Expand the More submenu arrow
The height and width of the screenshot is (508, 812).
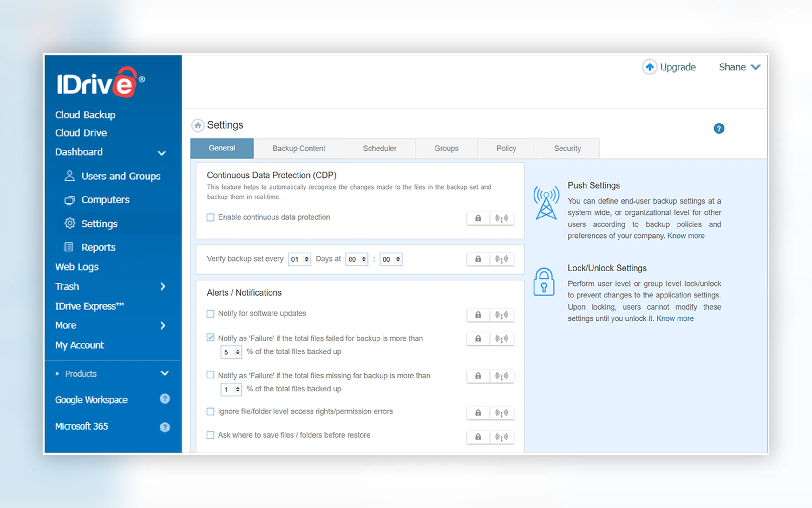[x=163, y=325]
